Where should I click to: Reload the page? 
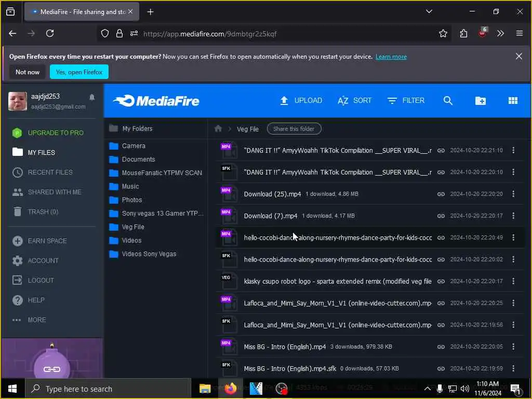click(x=50, y=33)
